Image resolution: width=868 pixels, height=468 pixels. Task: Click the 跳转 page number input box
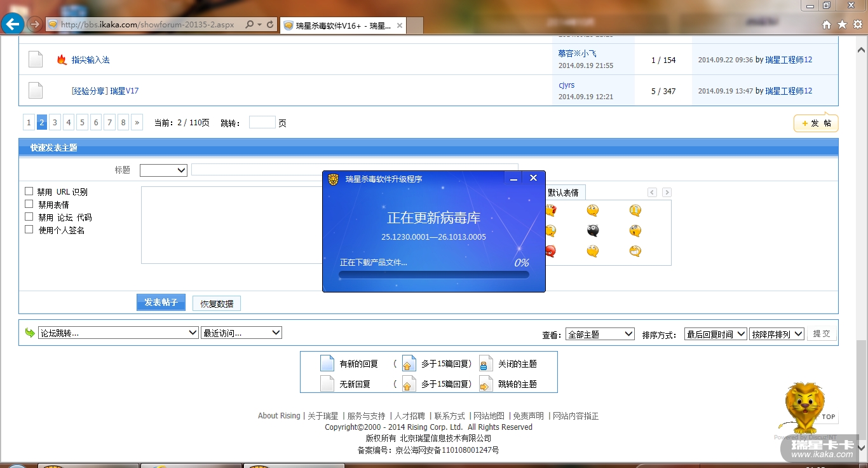(x=262, y=122)
